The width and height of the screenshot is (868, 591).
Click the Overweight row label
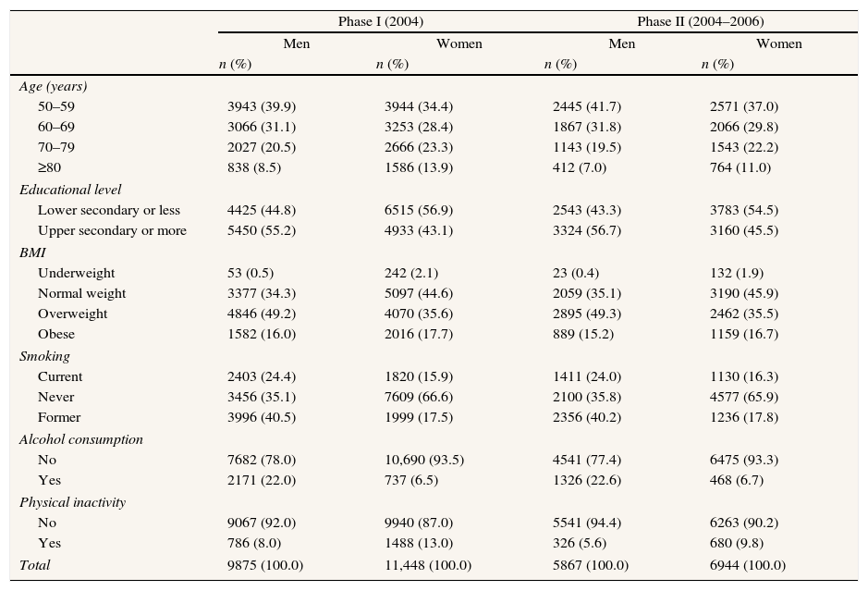pos(72,314)
